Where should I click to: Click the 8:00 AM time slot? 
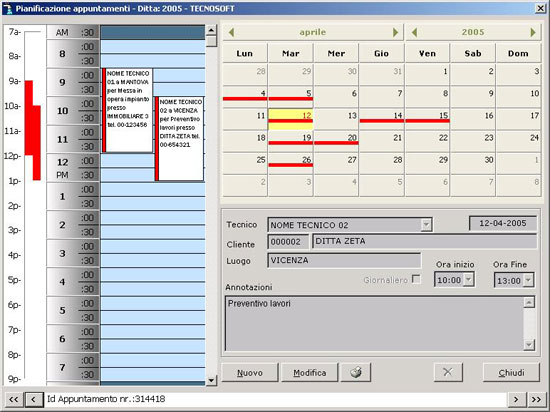[x=153, y=47]
